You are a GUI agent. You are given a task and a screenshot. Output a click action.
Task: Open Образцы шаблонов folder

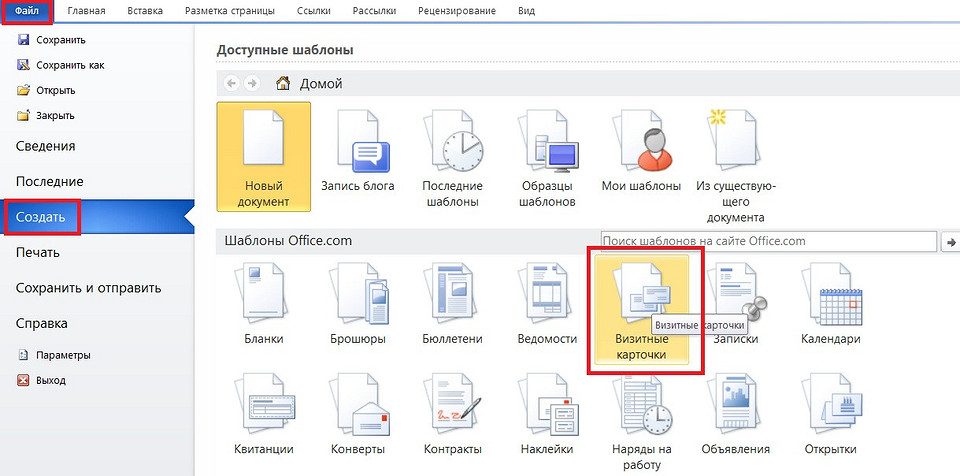tap(548, 156)
